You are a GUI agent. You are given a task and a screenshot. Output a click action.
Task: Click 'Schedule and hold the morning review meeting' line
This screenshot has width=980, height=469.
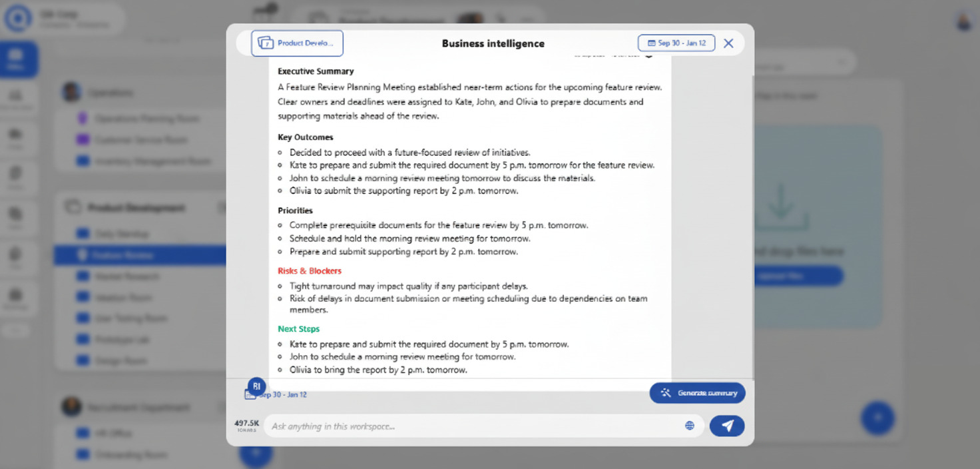pos(410,238)
